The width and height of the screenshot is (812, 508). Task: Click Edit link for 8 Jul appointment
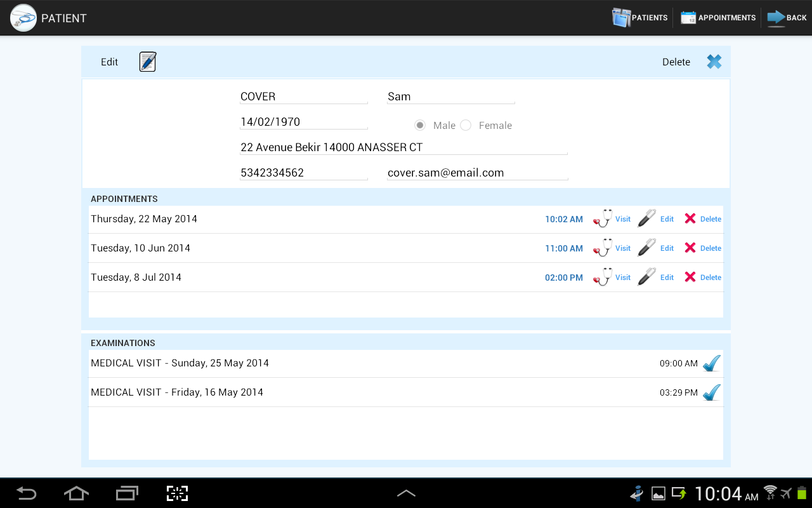point(667,277)
